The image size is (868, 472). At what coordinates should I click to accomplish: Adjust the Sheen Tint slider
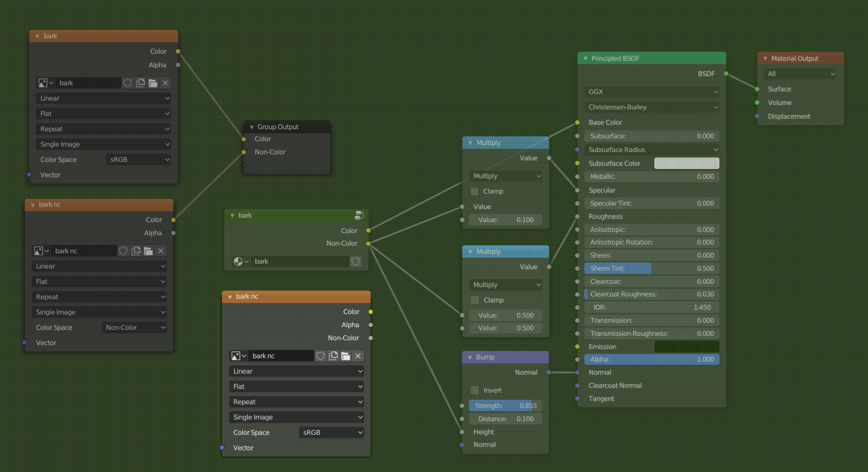coord(652,269)
